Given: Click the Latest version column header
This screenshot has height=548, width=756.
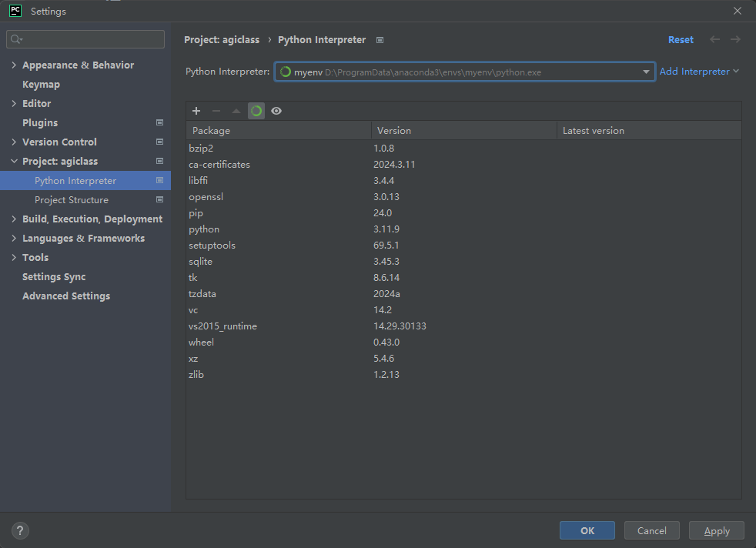Looking at the screenshot, I should tap(649, 131).
